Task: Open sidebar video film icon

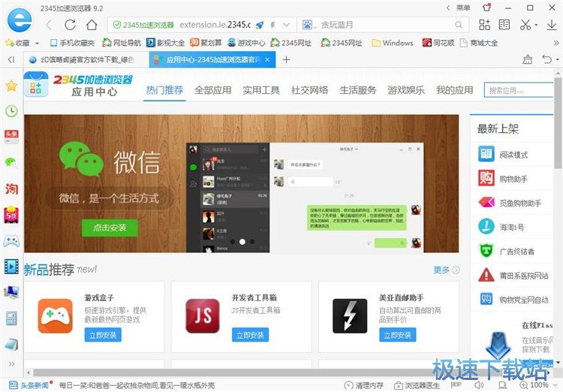Action: [x=11, y=267]
